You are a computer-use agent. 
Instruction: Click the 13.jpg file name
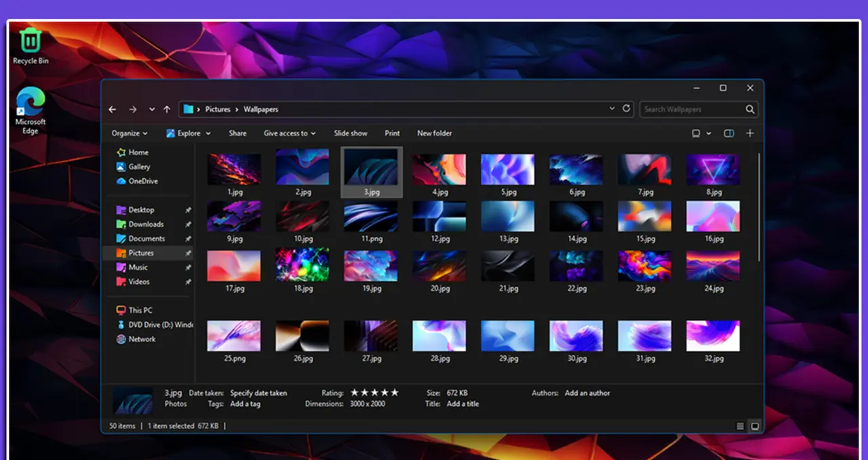tap(508, 238)
